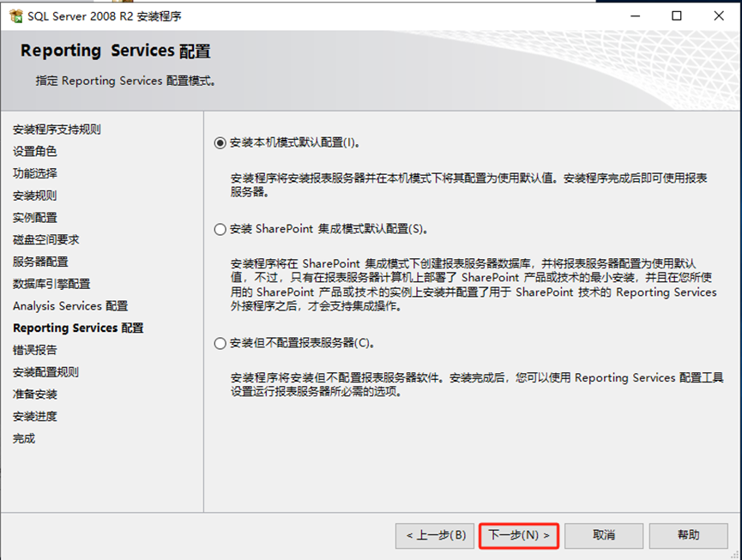
Task: Click 数据库引擎配置 step in sidebar
Action: click(x=51, y=284)
